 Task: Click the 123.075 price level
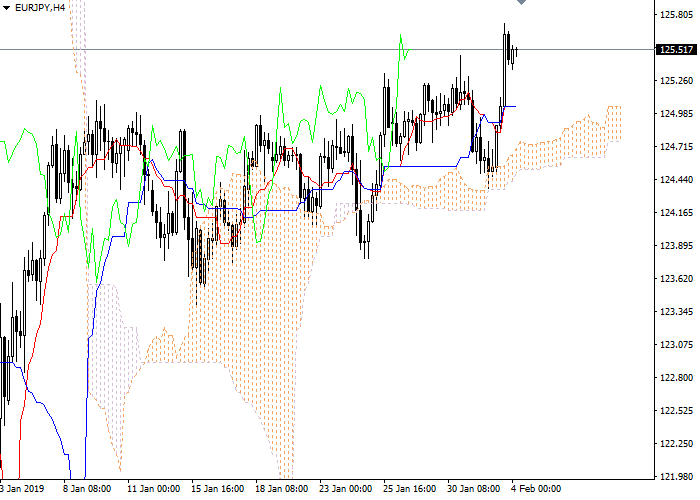pos(676,345)
